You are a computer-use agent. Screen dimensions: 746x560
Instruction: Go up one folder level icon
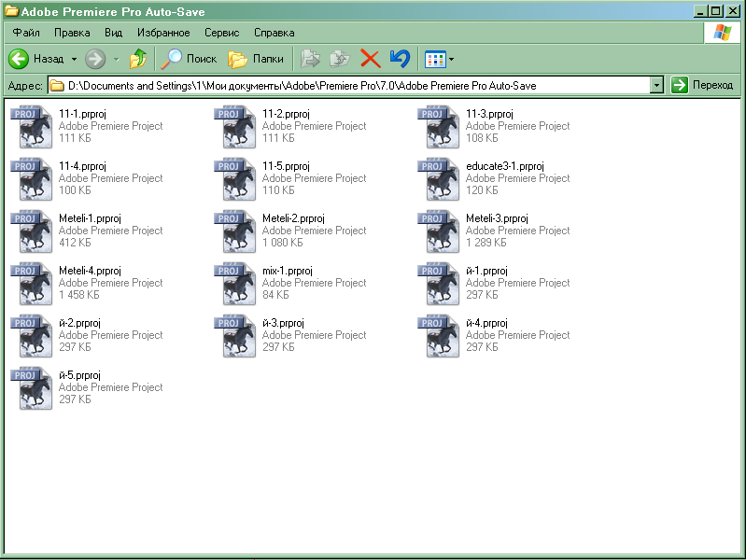138,59
